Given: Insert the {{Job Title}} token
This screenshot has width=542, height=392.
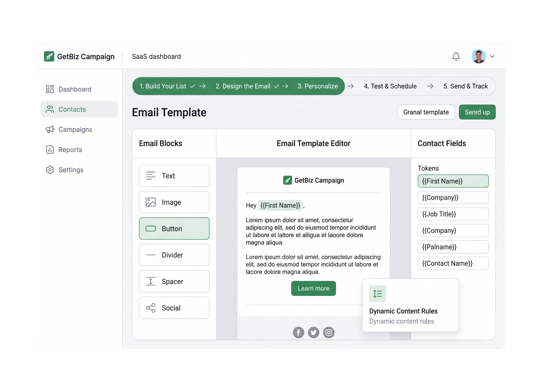Looking at the screenshot, I should pyautogui.click(x=453, y=214).
